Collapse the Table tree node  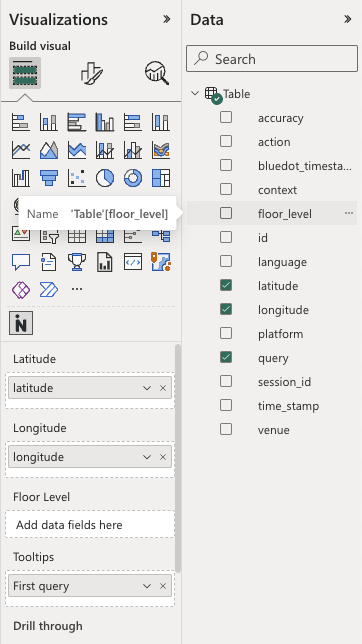[x=195, y=93]
